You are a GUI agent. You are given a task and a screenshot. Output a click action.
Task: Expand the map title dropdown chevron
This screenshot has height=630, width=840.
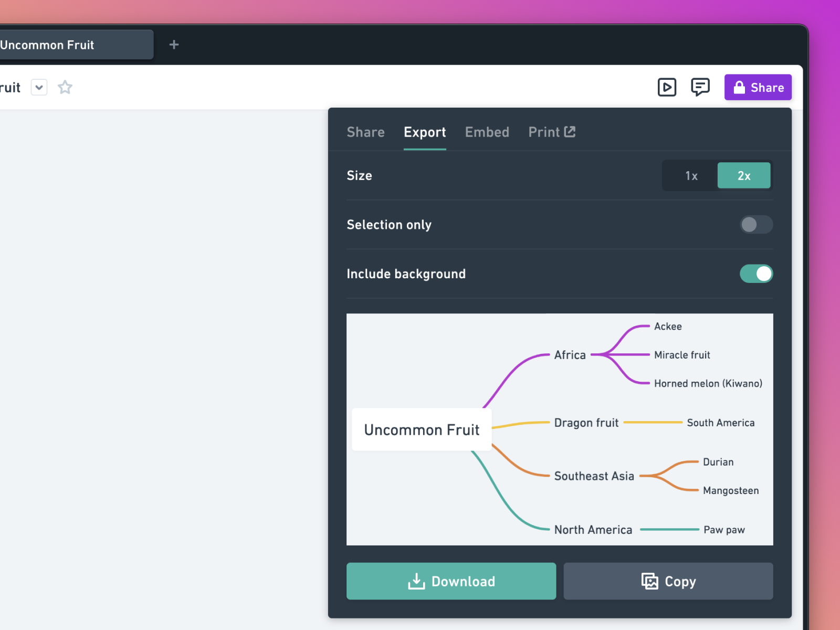point(39,87)
